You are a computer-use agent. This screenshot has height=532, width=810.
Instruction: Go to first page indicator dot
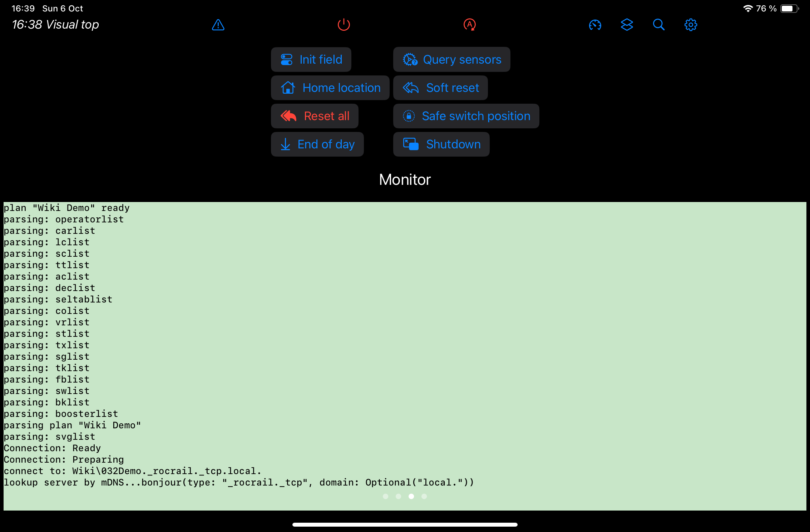385,496
